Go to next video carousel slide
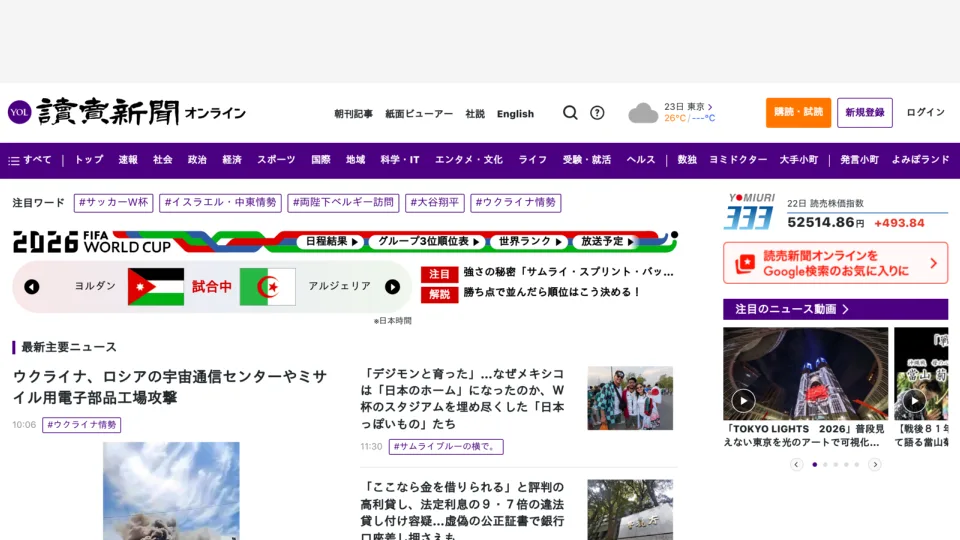This screenshot has height=540, width=960. click(x=875, y=464)
